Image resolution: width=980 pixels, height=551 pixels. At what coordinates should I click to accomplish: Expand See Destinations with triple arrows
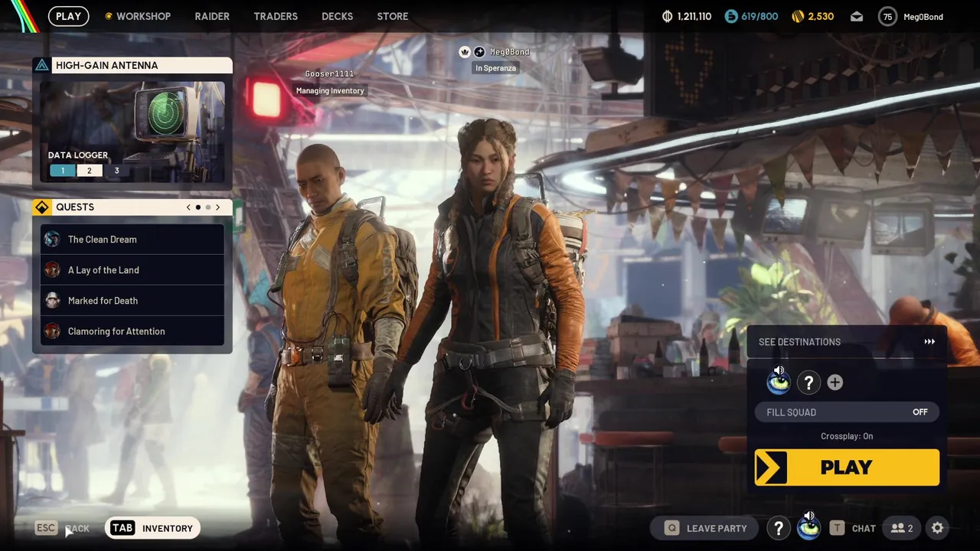click(x=929, y=342)
